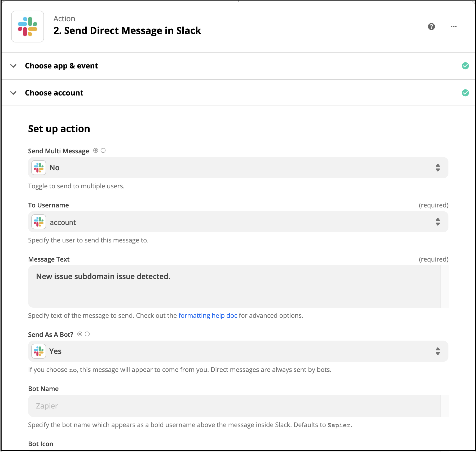Screen dimensions: 476x452
Task: Click stepper arrows on To Username field
Action: tap(438, 222)
